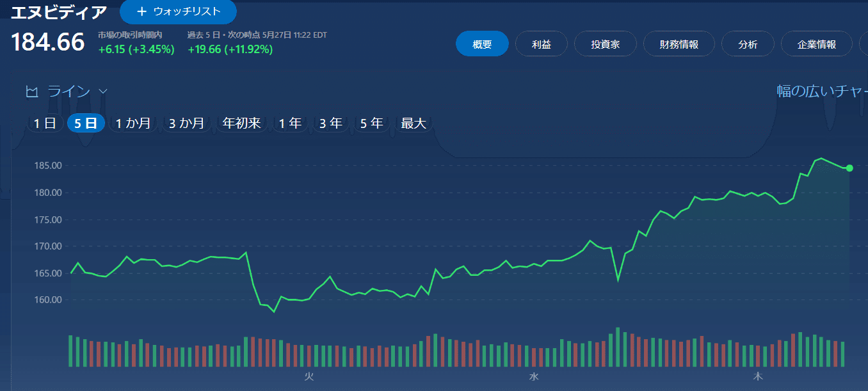Go to the 財務情報 tab
Image resolution: width=868 pixels, height=391 pixels.
point(679,44)
